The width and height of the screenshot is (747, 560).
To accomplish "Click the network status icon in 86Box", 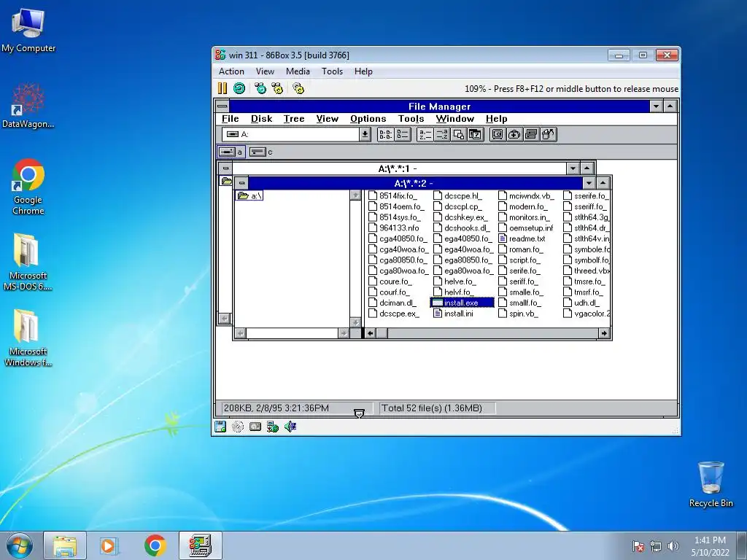I will (273, 427).
